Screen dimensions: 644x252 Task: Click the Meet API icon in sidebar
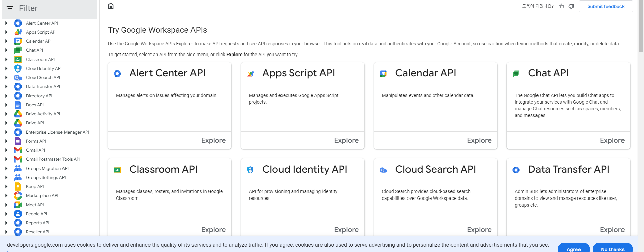click(18, 205)
